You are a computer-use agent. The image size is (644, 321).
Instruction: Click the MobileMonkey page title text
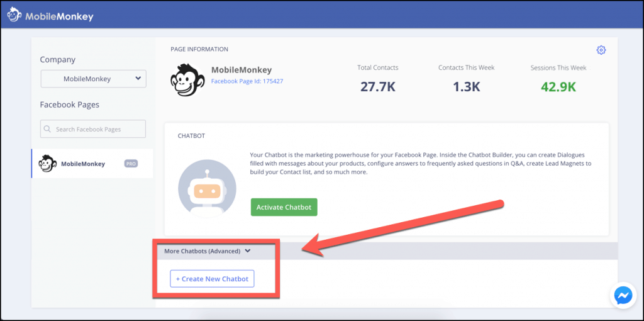(241, 70)
